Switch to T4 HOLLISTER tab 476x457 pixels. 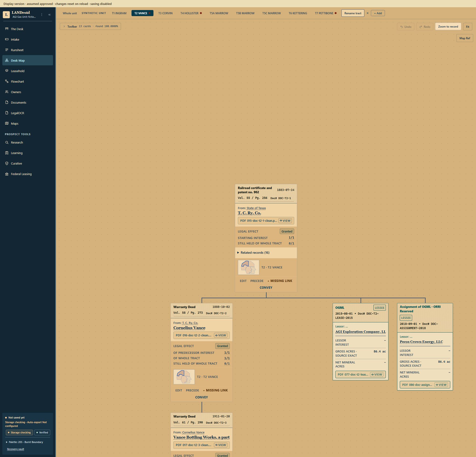[x=191, y=13]
